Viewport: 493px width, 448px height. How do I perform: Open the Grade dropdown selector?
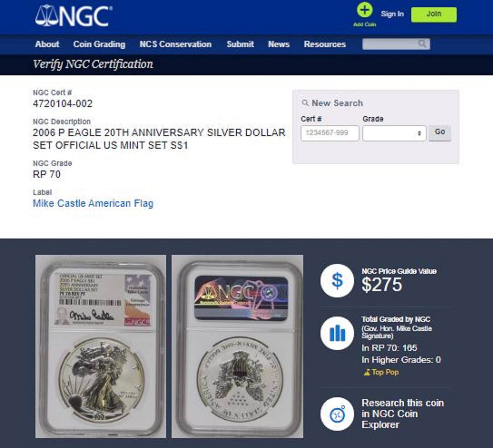pyautogui.click(x=394, y=133)
